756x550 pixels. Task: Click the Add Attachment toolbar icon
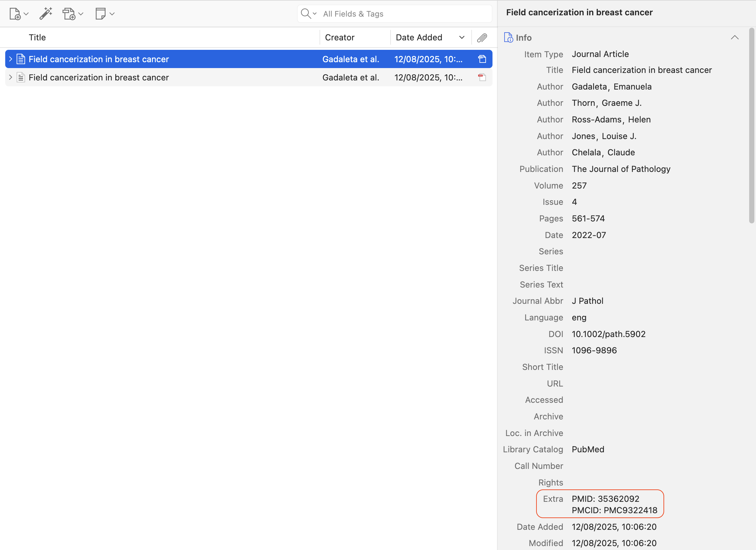(x=69, y=14)
